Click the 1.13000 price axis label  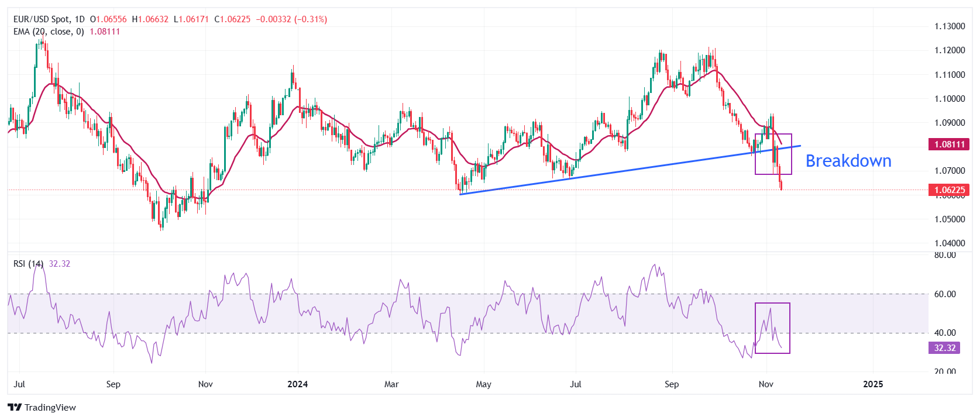pyautogui.click(x=949, y=26)
